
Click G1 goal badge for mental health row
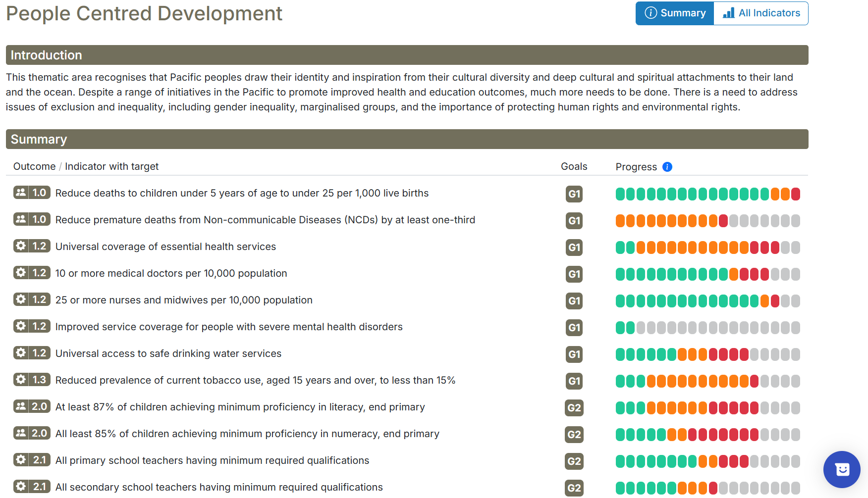[x=574, y=328]
